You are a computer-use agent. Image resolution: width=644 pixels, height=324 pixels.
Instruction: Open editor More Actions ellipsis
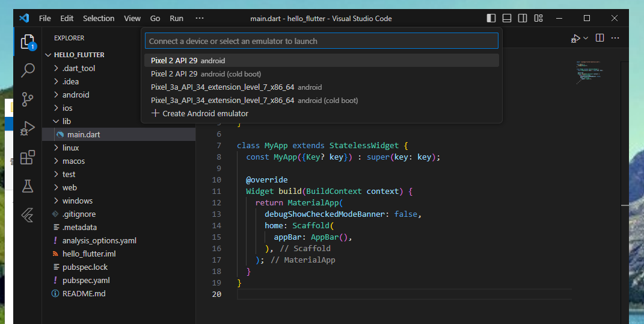615,38
